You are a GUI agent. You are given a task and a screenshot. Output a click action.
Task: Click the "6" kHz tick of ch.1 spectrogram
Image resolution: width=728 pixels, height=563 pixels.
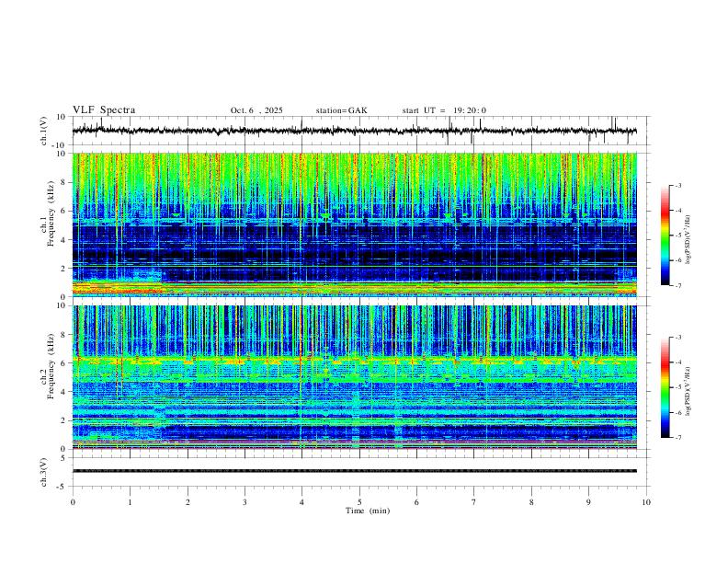click(x=63, y=211)
